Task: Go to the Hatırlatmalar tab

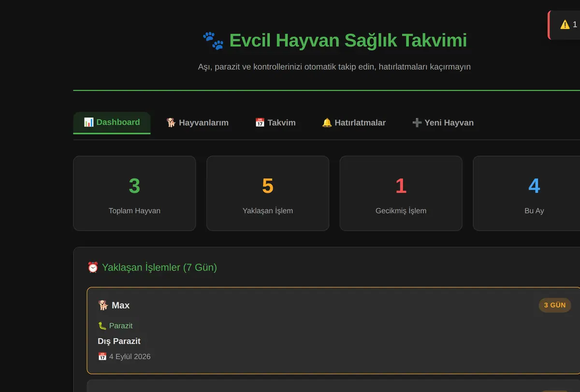Action: (x=354, y=123)
